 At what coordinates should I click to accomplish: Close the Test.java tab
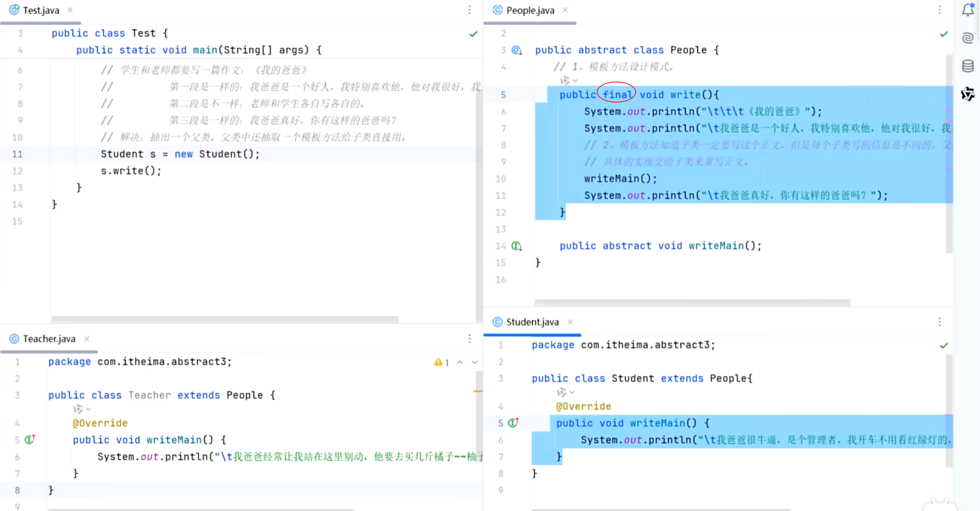(70, 10)
